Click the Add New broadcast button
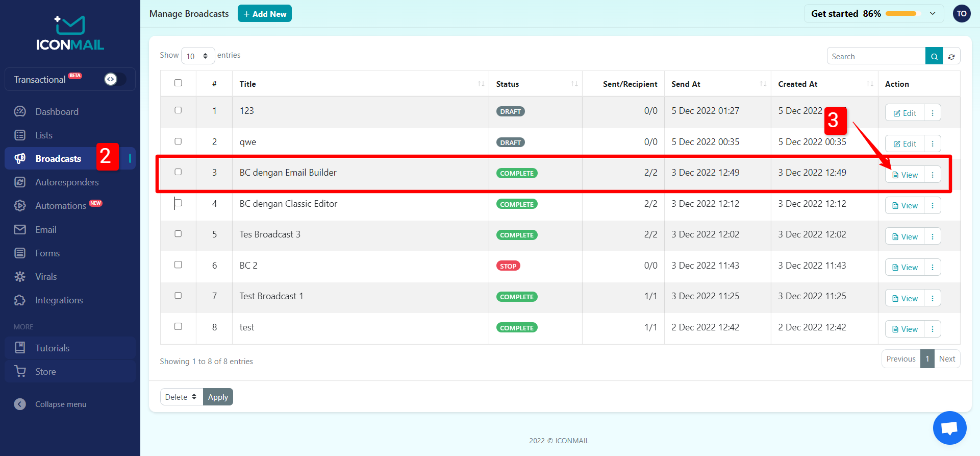The width and height of the screenshot is (980, 456). pyautogui.click(x=264, y=14)
